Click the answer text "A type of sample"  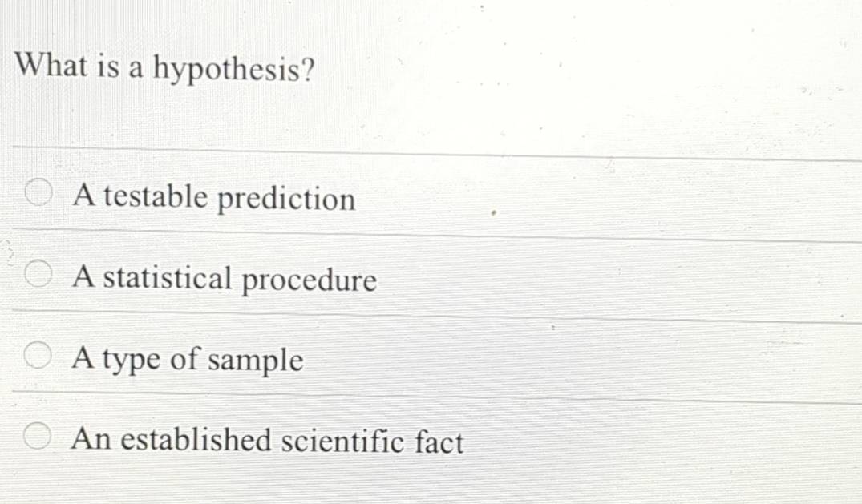188,361
